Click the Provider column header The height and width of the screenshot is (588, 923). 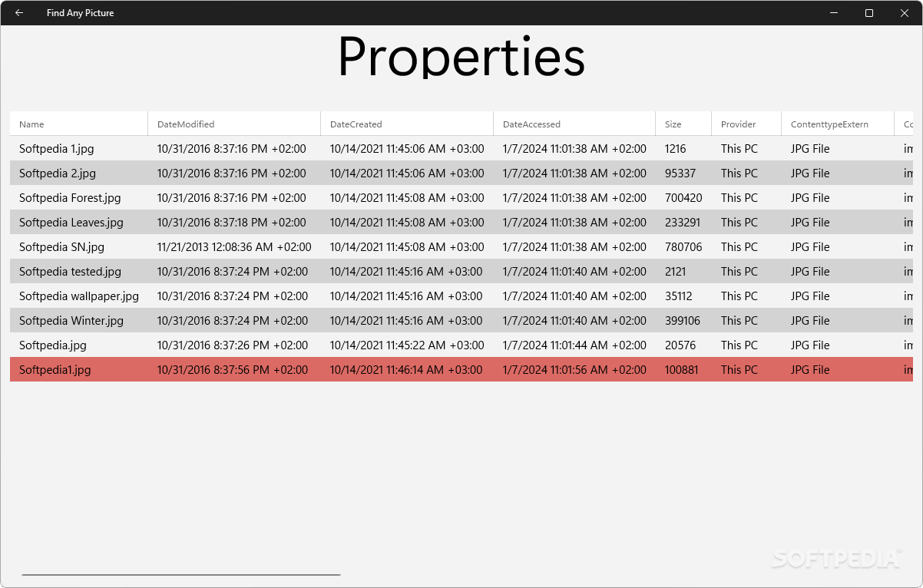[x=746, y=124]
